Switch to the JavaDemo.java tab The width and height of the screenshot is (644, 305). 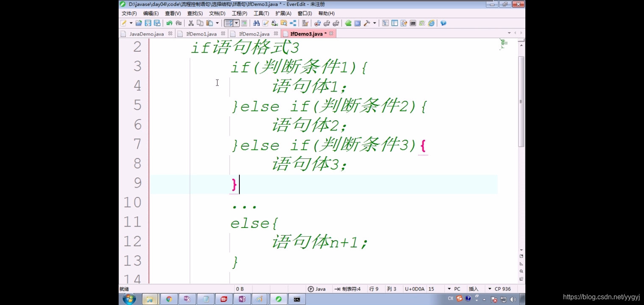pyautogui.click(x=147, y=34)
